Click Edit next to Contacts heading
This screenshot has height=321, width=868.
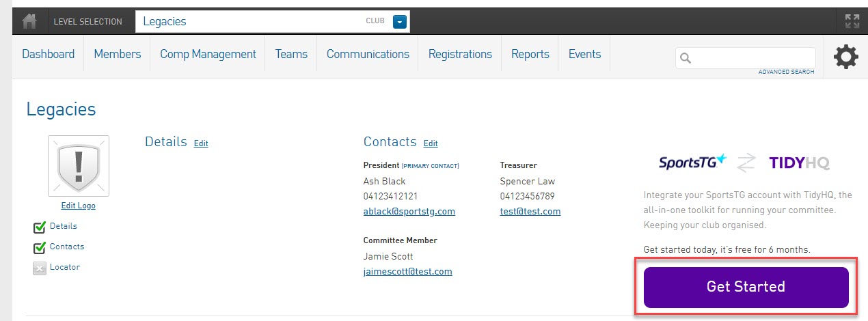tap(431, 143)
